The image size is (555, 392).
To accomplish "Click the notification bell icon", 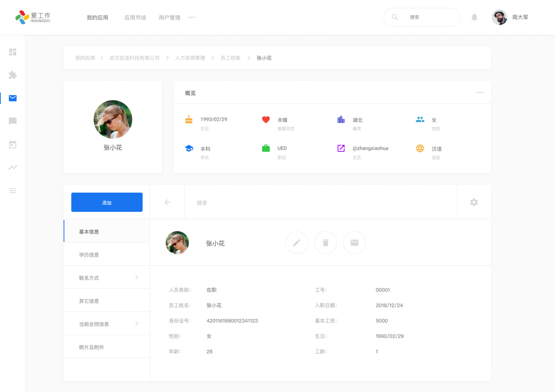I will click(474, 17).
